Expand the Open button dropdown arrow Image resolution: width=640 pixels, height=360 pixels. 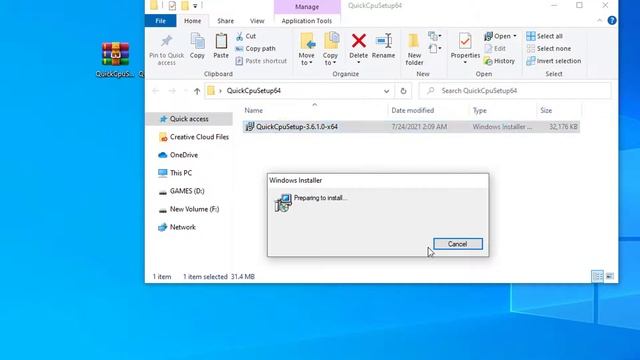click(x=515, y=36)
